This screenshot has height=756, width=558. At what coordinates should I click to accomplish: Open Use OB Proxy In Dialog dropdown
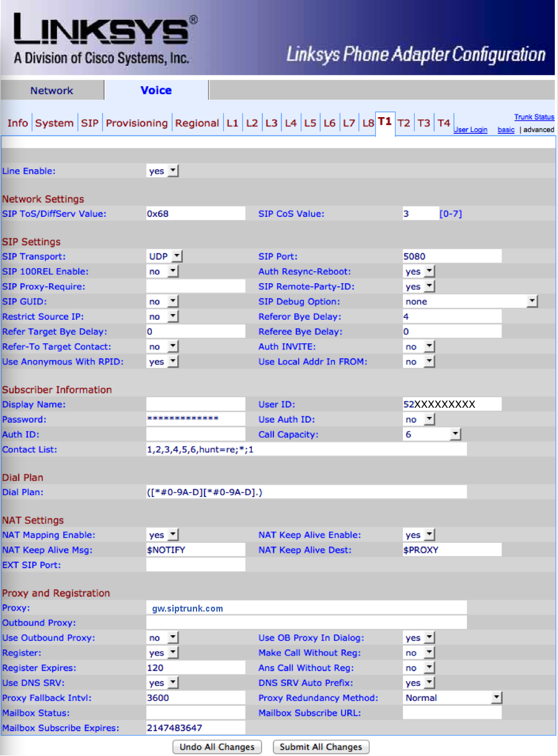[x=420, y=638]
